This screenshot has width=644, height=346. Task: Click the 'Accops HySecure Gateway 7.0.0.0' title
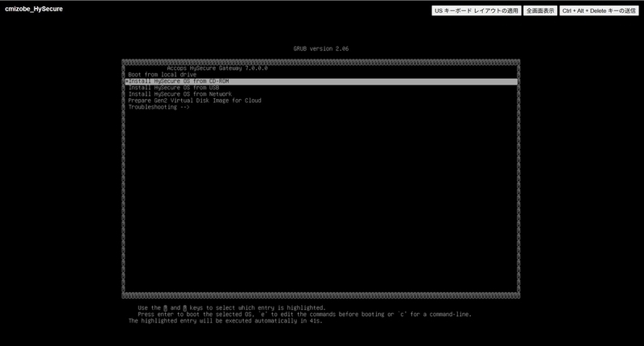pos(217,68)
